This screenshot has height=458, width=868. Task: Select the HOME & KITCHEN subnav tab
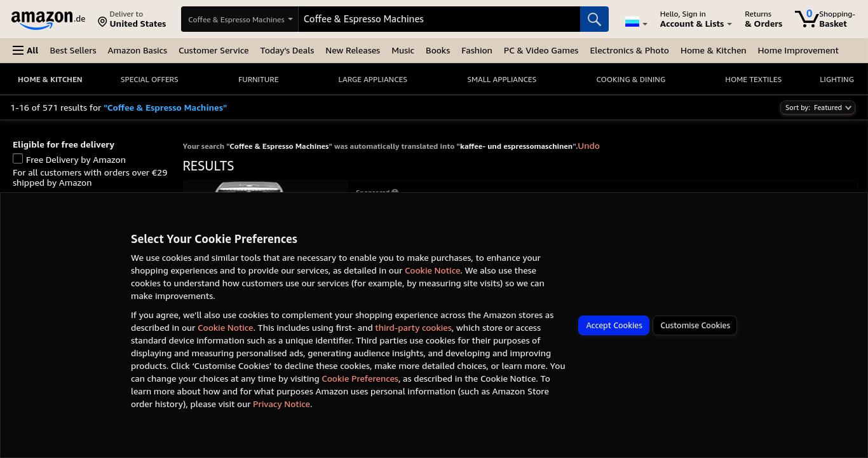pyautogui.click(x=50, y=80)
